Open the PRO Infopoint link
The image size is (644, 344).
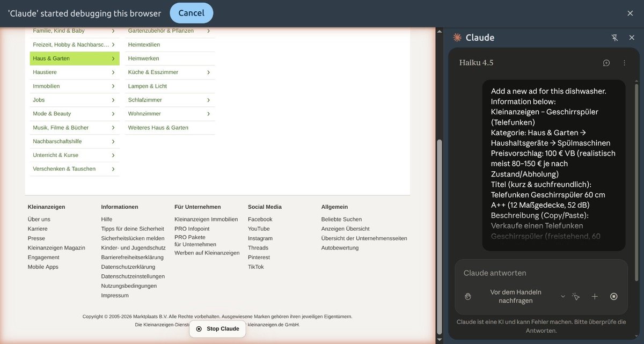pos(192,229)
